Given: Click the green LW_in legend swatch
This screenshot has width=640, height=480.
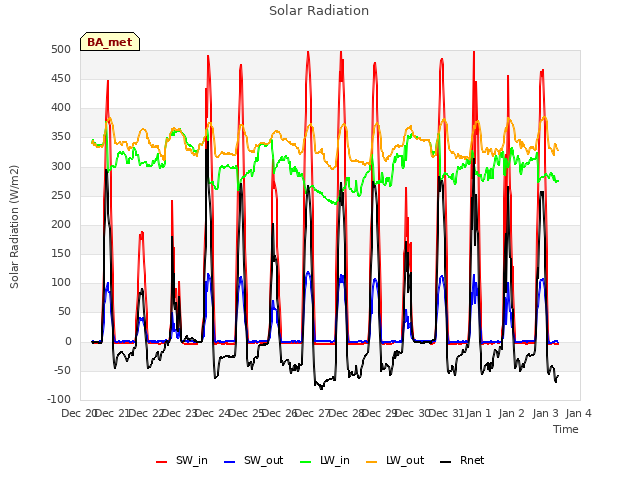Looking at the screenshot, I should (306, 462).
